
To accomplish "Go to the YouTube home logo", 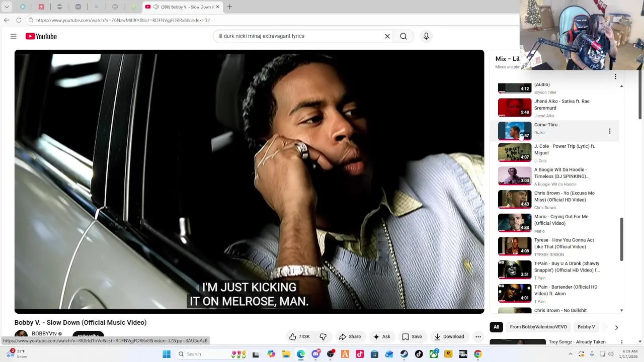I will 41,36.
